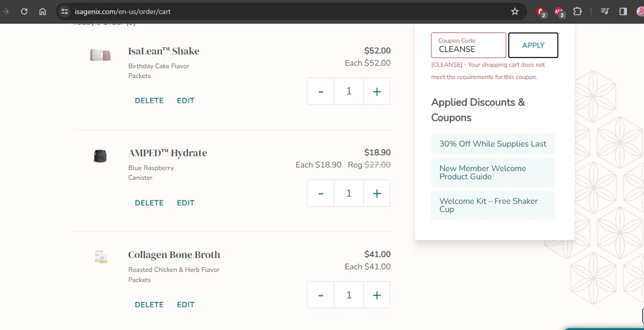Click the $52.00 IsaLean Shake total price
The width and height of the screenshot is (644, 330).
point(377,51)
